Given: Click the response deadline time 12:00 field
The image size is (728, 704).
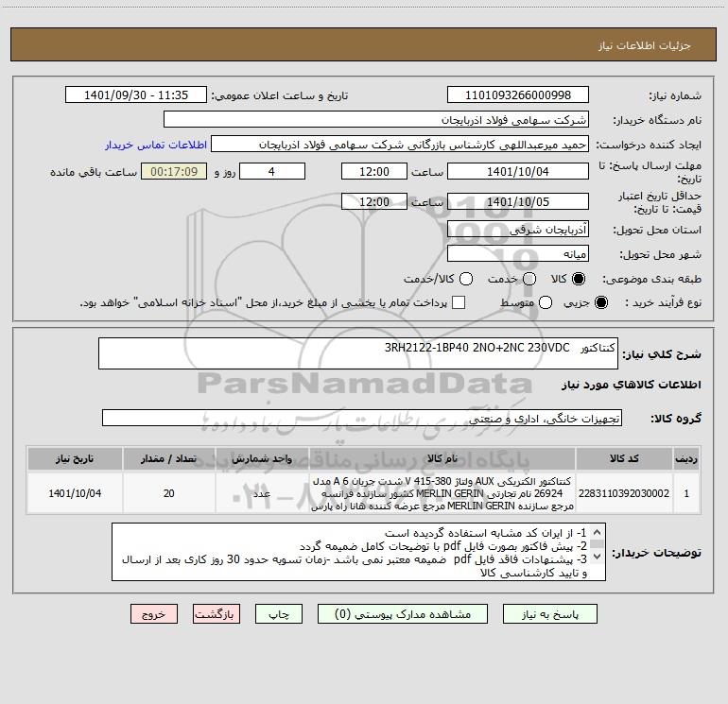Looking at the screenshot, I should point(374,171).
